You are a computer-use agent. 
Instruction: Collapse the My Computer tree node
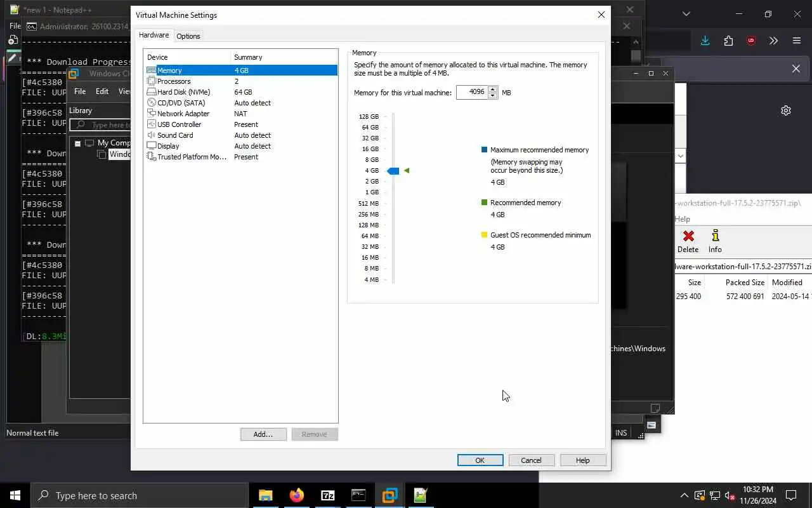coord(77,144)
